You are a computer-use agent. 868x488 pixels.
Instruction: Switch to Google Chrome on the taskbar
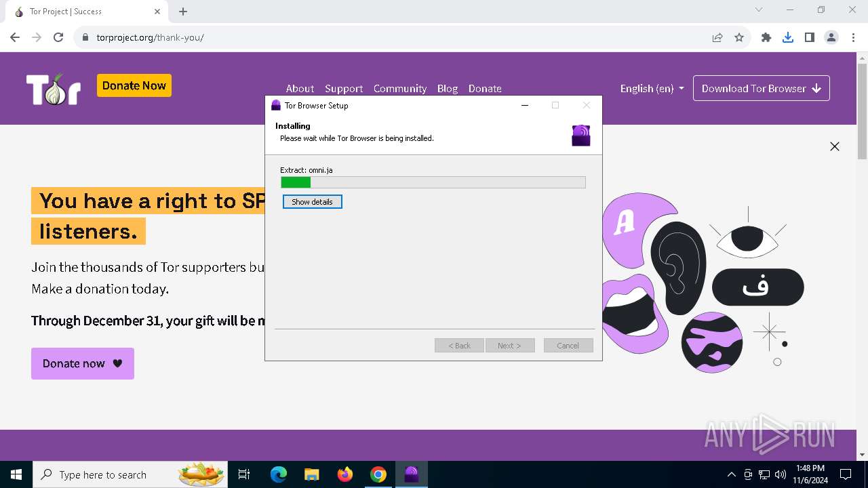coord(378,474)
